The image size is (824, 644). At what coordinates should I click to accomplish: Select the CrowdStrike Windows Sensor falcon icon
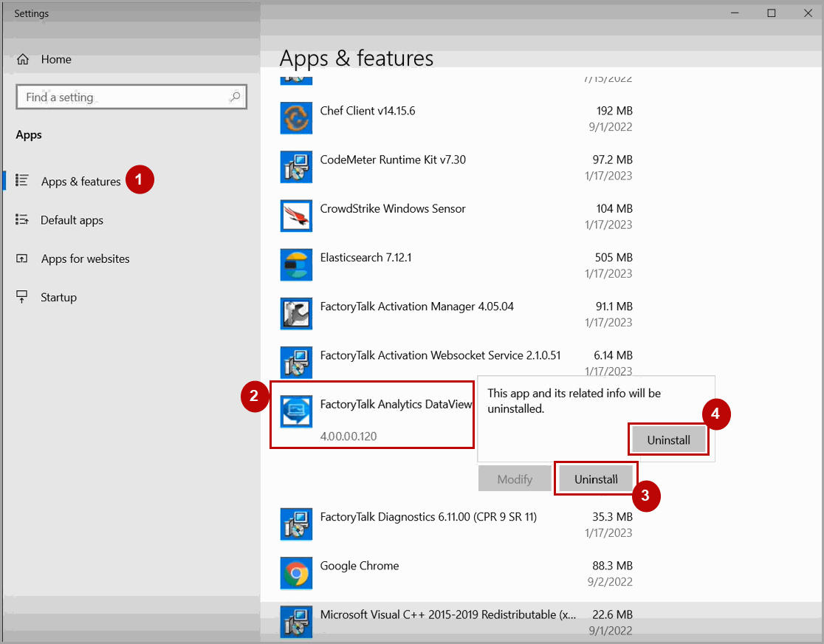point(296,216)
